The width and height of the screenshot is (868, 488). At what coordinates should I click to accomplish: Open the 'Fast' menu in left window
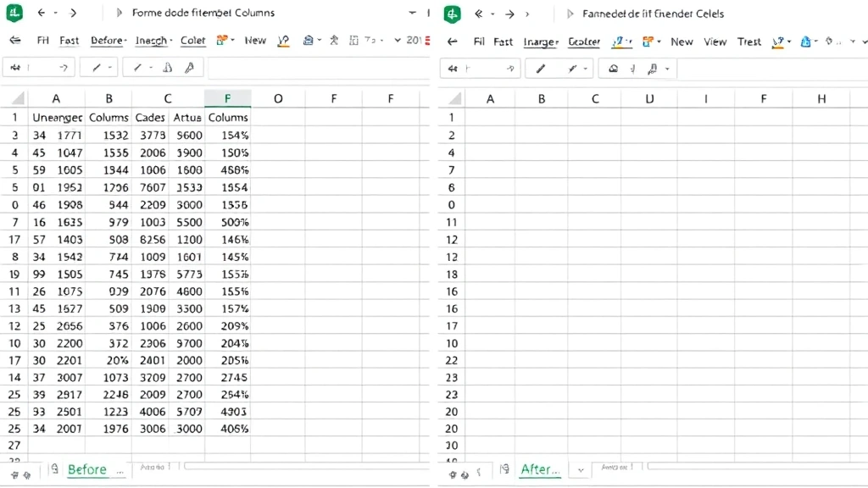[69, 41]
